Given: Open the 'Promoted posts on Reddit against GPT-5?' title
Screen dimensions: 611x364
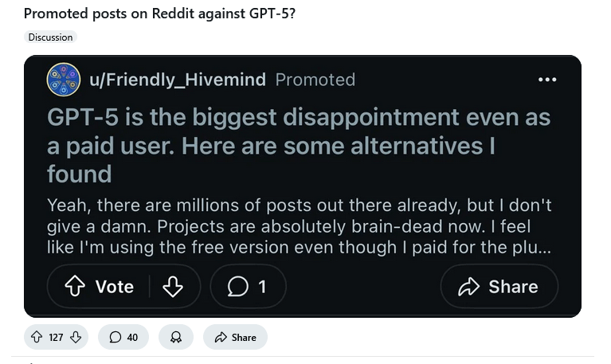Looking at the screenshot, I should [159, 14].
